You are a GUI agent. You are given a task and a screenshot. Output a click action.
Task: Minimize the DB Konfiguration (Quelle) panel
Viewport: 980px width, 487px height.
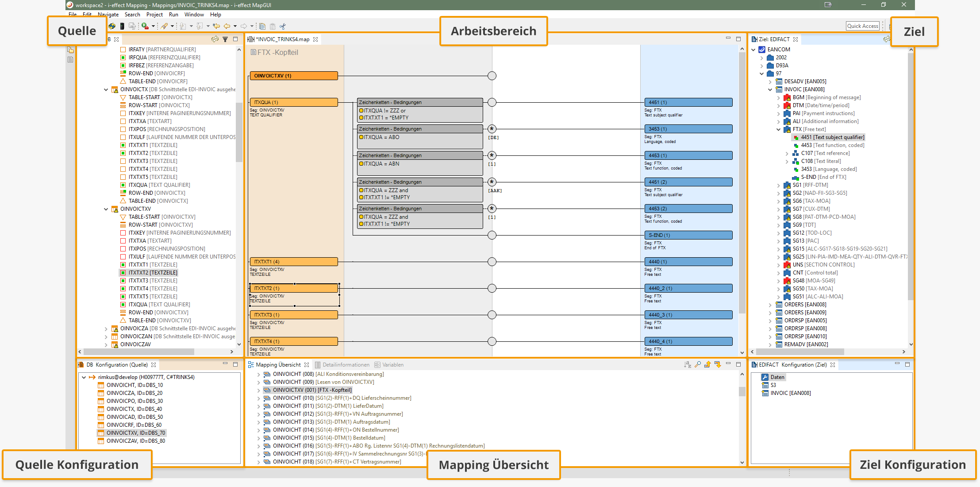pyautogui.click(x=225, y=364)
